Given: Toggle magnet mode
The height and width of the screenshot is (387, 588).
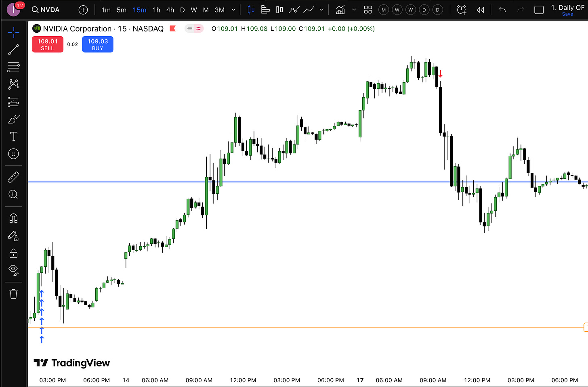Looking at the screenshot, I should click(x=13, y=218).
